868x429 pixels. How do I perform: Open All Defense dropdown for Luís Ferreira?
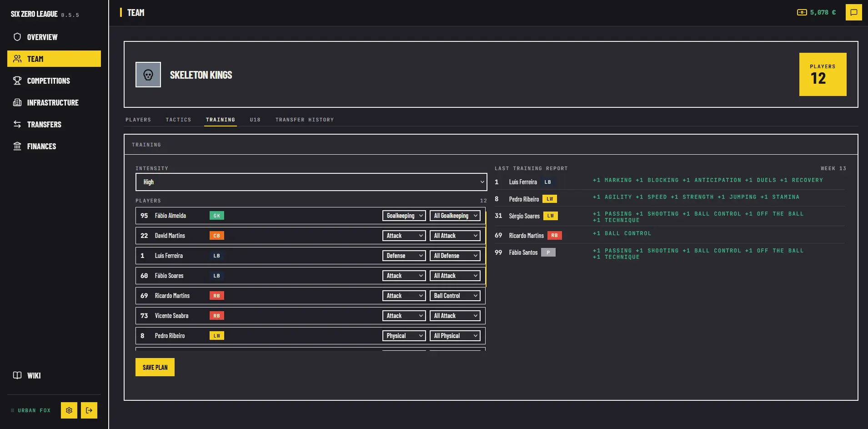tap(455, 256)
